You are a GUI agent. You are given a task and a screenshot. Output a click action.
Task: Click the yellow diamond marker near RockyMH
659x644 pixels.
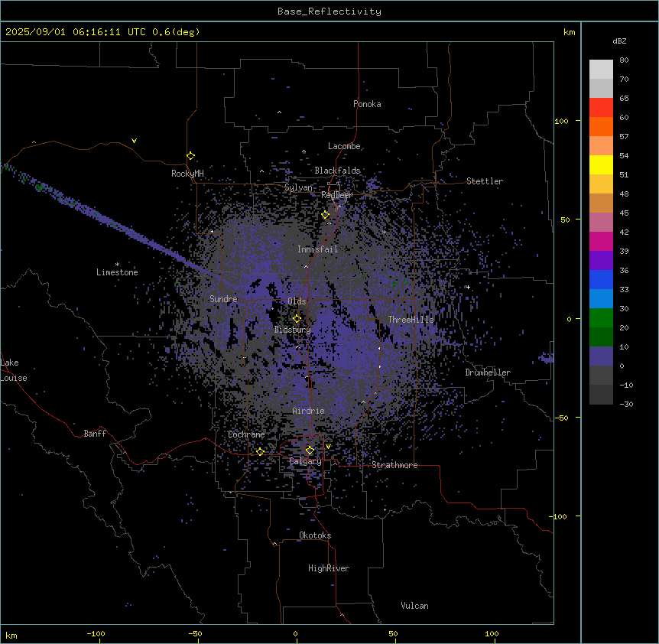(x=191, y=156)
